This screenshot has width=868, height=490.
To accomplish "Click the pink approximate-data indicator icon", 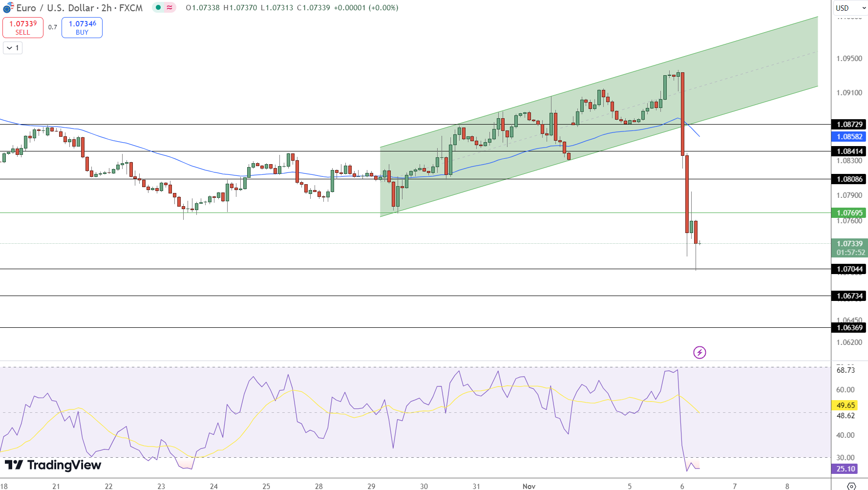I will pos(169,7).
